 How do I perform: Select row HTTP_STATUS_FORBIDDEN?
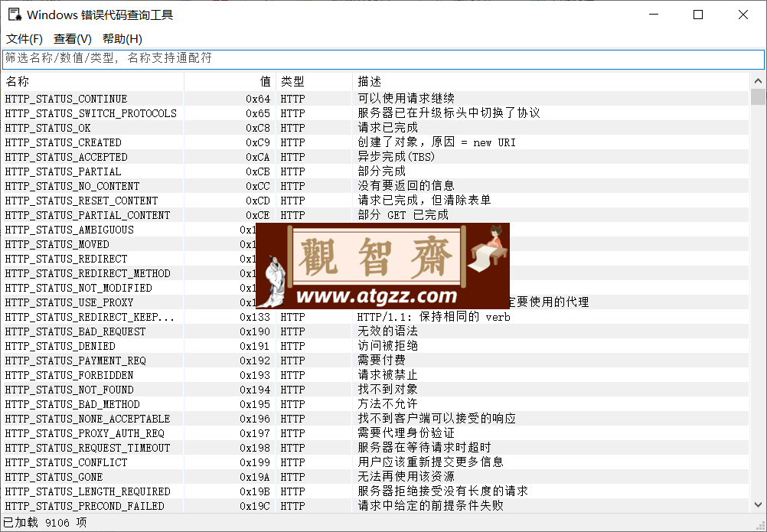tap(376, 376)
